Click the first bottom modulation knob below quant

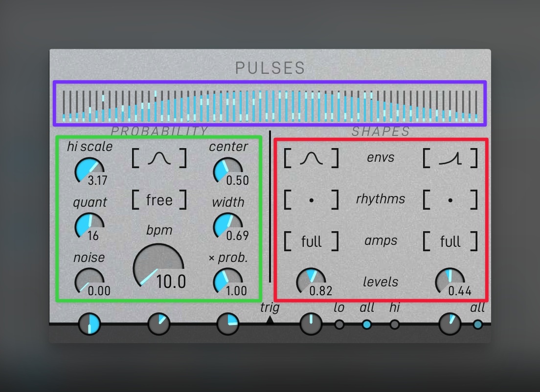click(x=90, y=324)
